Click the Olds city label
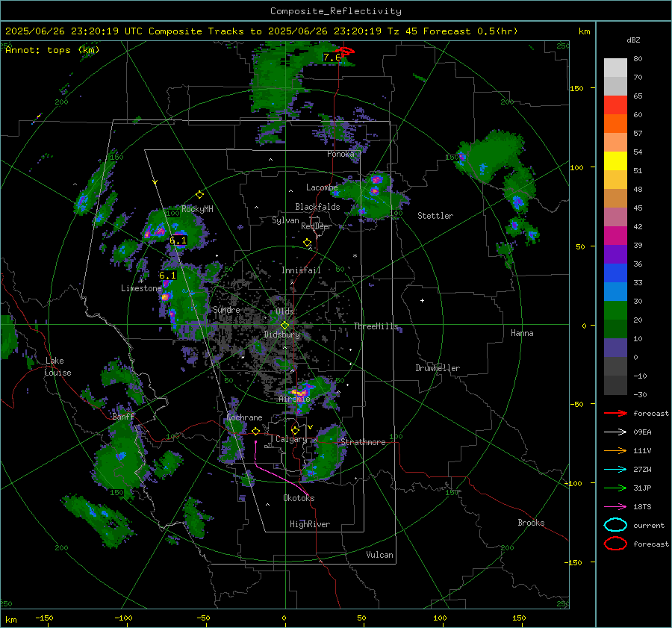 pyautogui.click(x=284, y=311)
